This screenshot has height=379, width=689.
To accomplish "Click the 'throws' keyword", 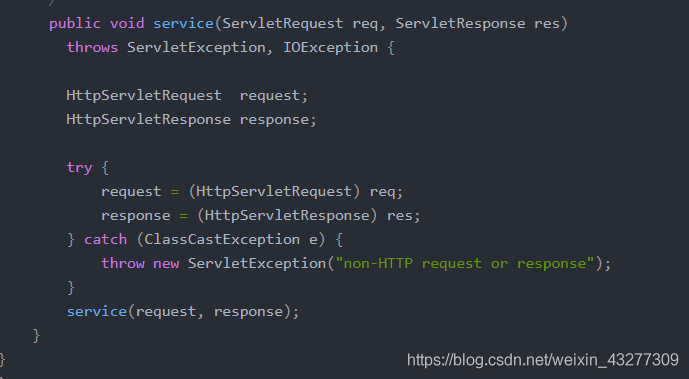I will (x=92, y=47).
